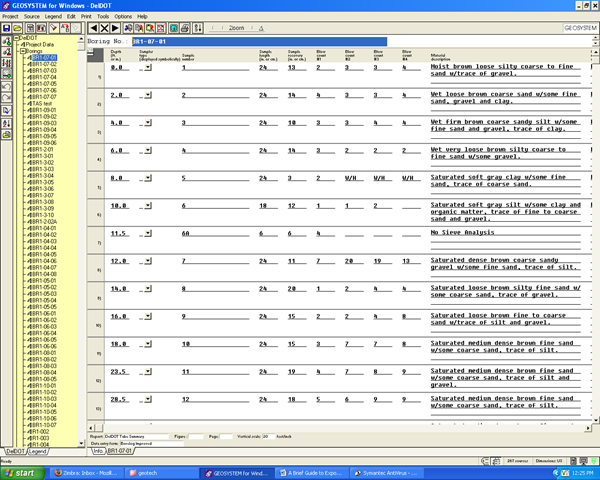This screenshot has width=600, height=480.
Task: Select boring BR1-04-06 in the tree
Action: tap(44, 261)
